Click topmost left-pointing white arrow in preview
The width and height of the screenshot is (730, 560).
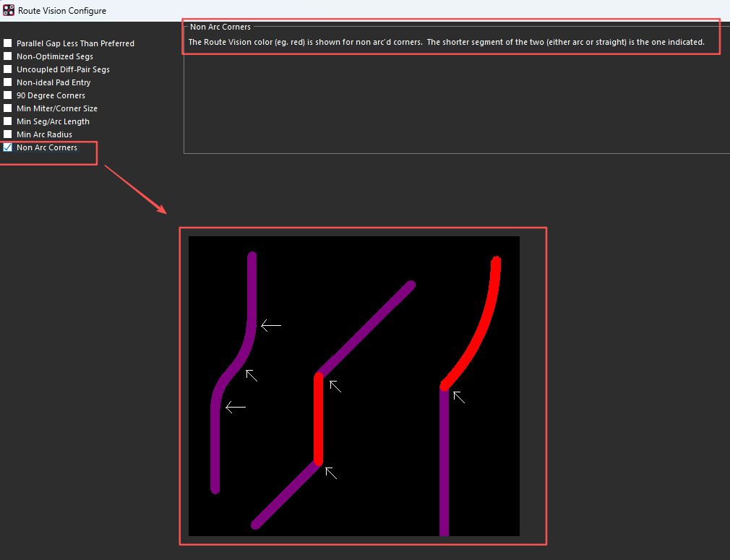pos(271,326)
